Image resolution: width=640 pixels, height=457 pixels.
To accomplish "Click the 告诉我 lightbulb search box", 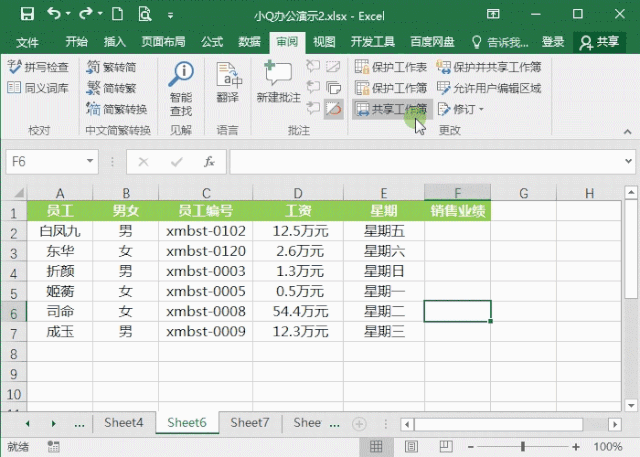I will [x=500, y=42].
